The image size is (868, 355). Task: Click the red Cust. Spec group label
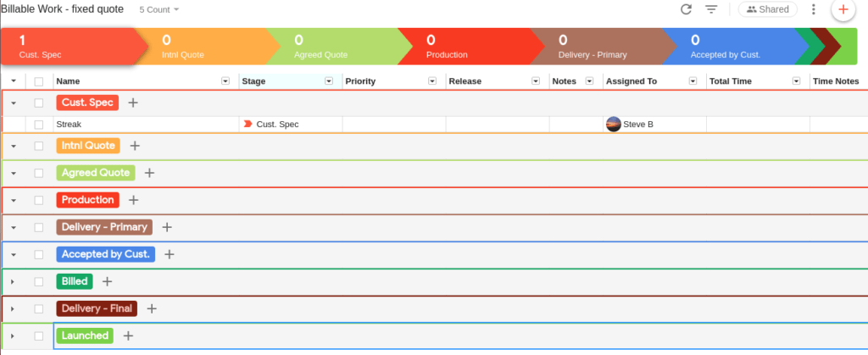[x=87, y=103]
